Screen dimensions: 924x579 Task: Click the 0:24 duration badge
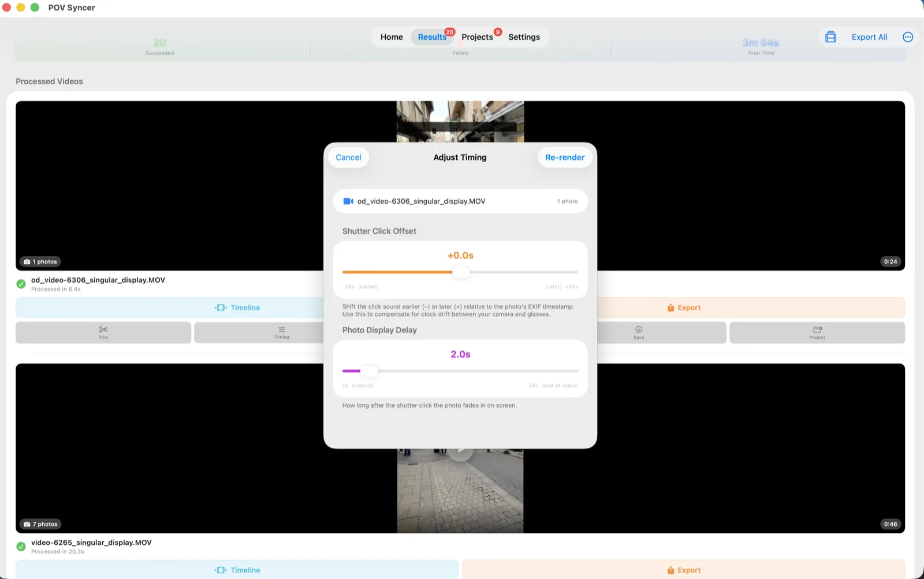(x=891, y=262)
